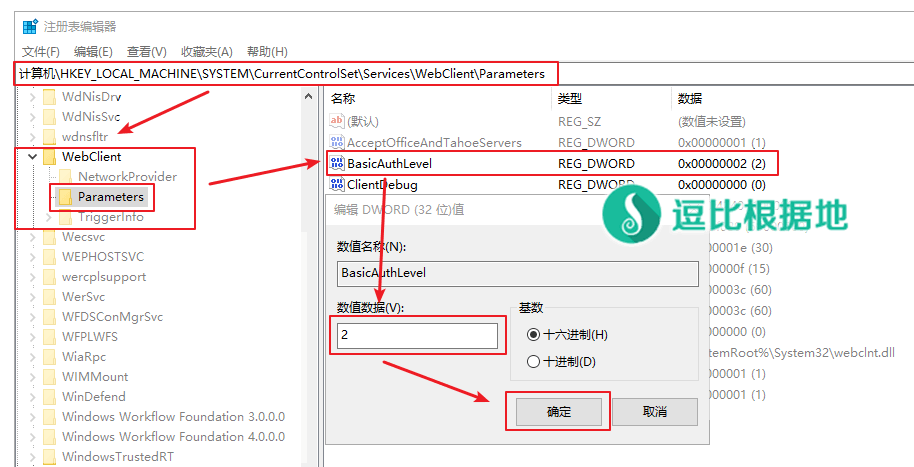Open the 文件(F) menu
The width and height of the screenshot is (914, 467).
[41, 52]
